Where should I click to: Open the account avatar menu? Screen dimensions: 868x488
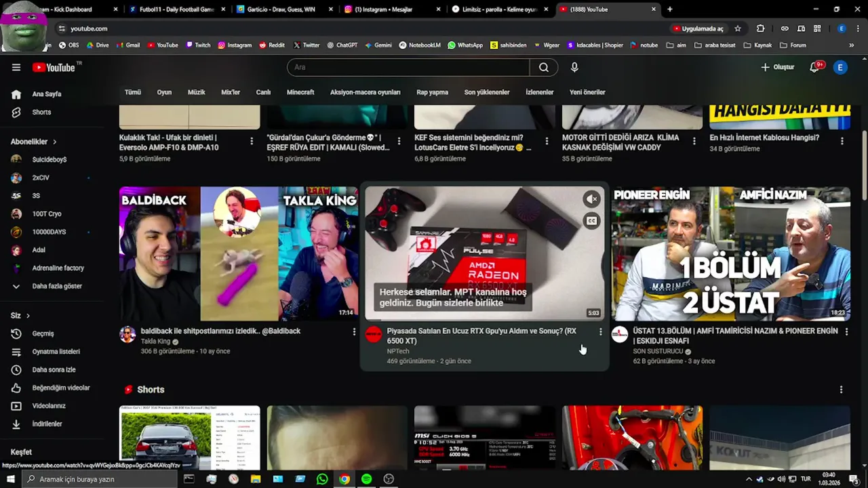840,67
